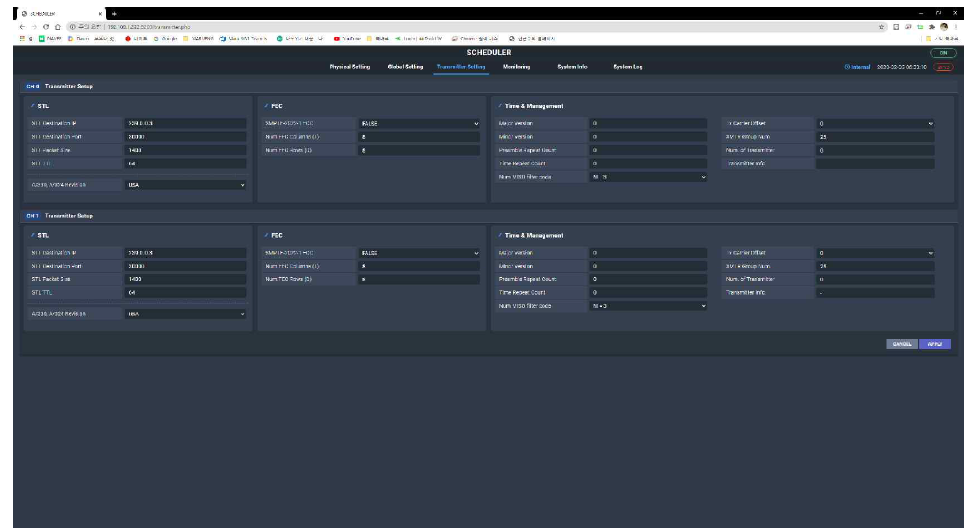Open CH 1 A/330, A/324 Revision dropdown
The image size is (968, 532).
185,314
